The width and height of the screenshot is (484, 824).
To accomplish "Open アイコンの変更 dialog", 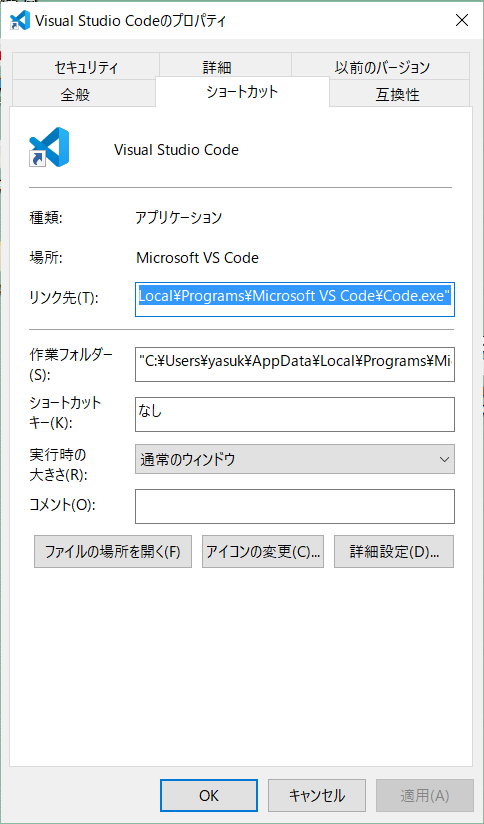I will [x=263, y=552].
